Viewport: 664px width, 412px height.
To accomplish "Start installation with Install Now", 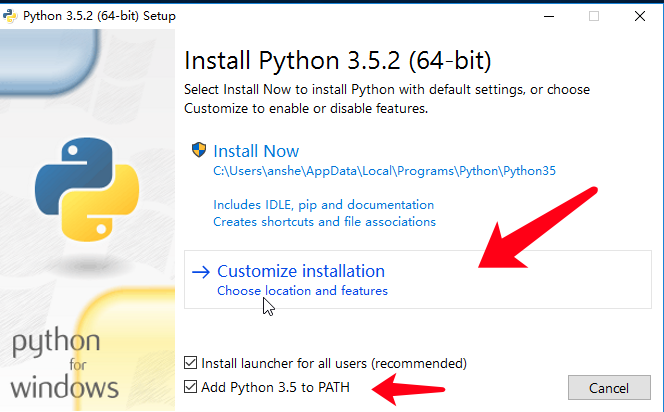I will [256, 151].
